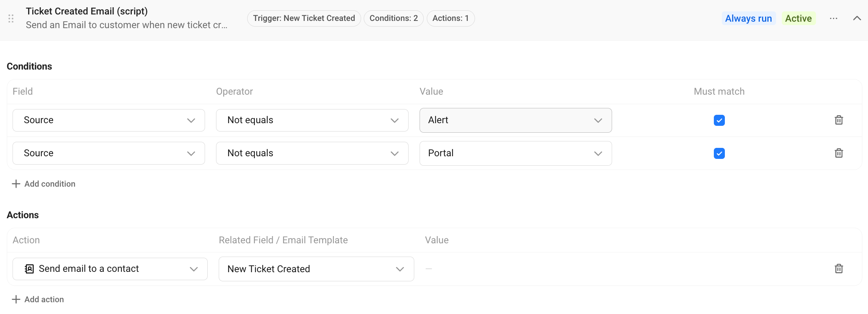Click the Actions: 1 chip
This screenshot has height=314, width=868.
pos(450,18)
